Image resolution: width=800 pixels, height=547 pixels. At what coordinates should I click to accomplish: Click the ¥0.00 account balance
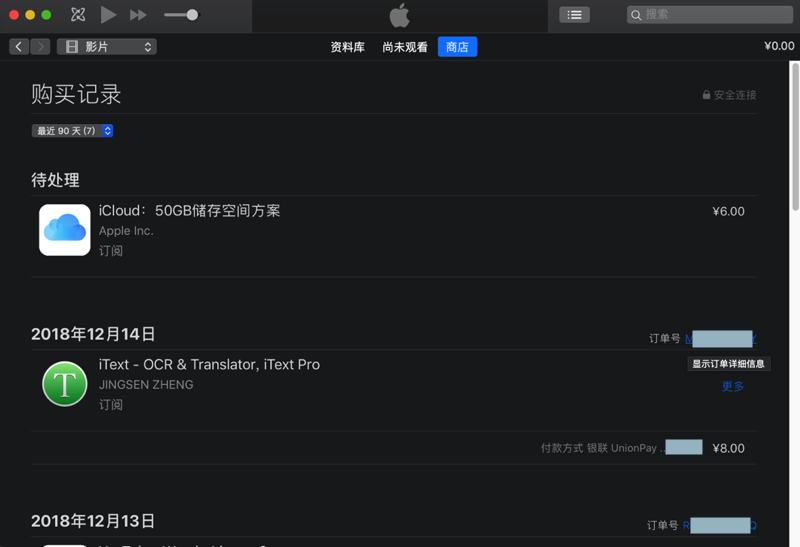click(779, 46)
